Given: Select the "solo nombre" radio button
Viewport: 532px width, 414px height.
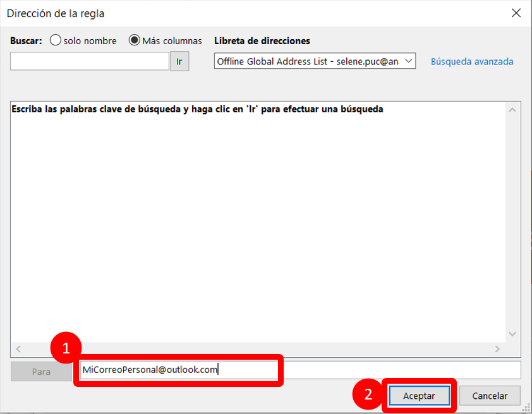Looking at the screenshot, I should (x=55, y=40).
